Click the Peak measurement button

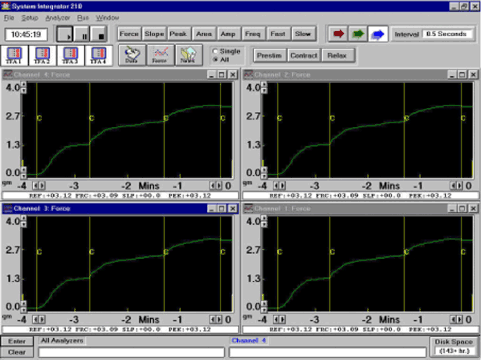coord(179,34)
